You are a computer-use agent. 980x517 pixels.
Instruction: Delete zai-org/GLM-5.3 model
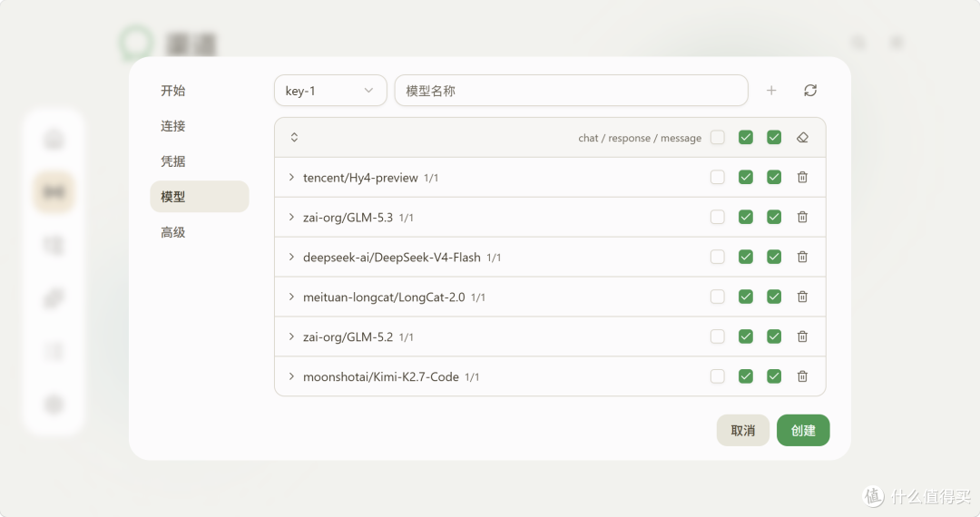pos(802,218)
